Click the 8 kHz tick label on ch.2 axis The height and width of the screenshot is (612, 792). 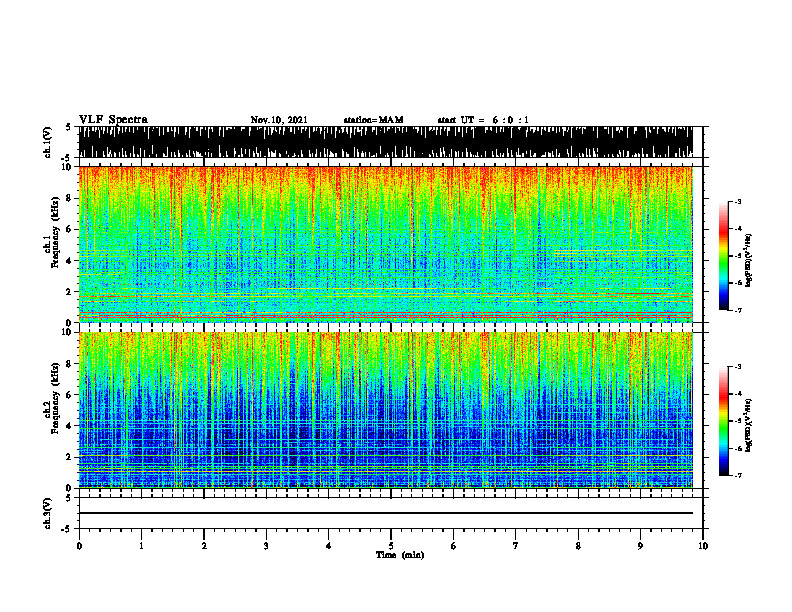(x=70, y=364)
